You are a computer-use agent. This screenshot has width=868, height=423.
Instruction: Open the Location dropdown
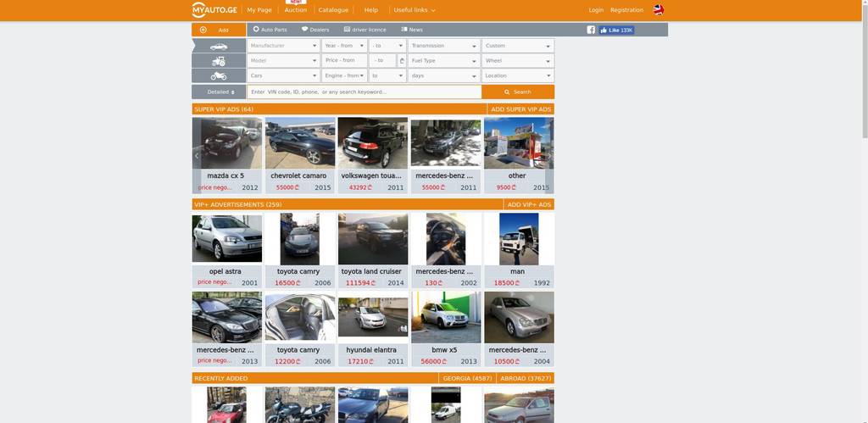pos(518,75)
